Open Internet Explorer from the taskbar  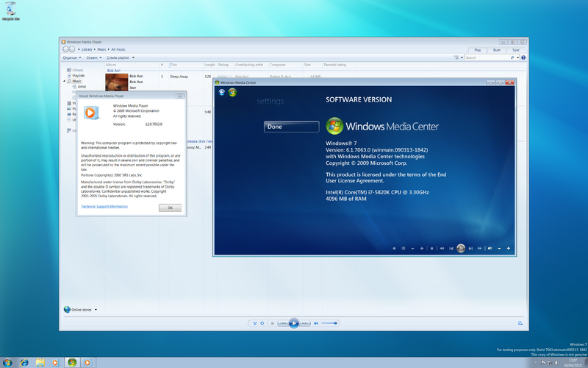tap(24, 362)
